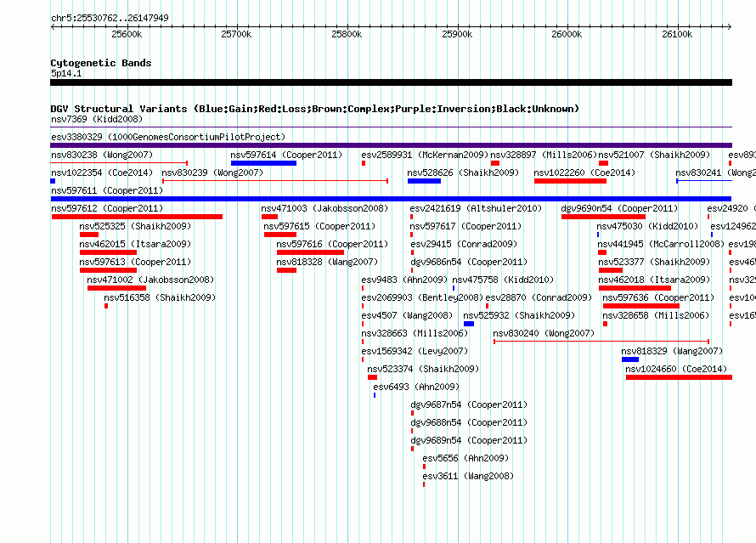Click nsv1022354 (Coe2014) label
756x543 pixels.
click(x=102, y=173)
